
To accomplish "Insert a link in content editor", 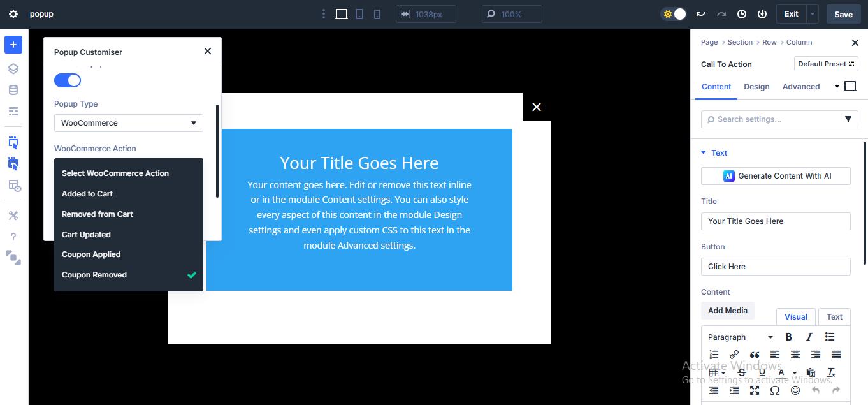I will click(x=734, y=355).
